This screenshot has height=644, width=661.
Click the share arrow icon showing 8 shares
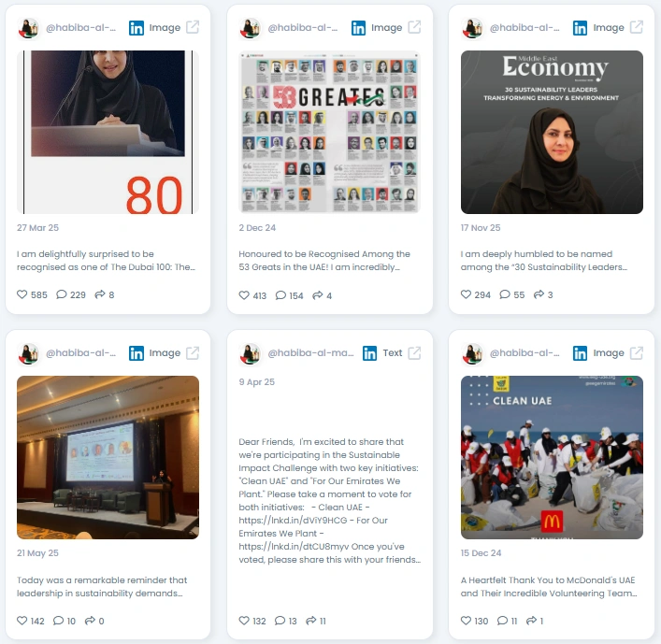click(100, 294)
